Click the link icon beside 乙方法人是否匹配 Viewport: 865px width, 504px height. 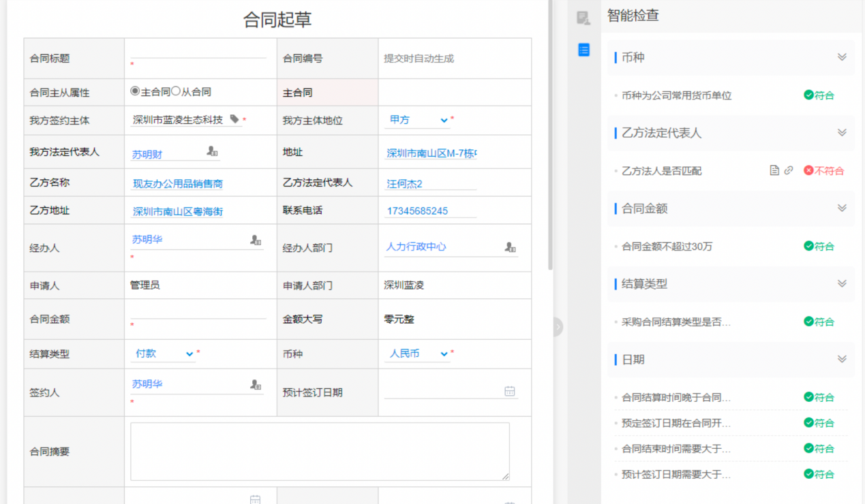(x=789, y=170)
